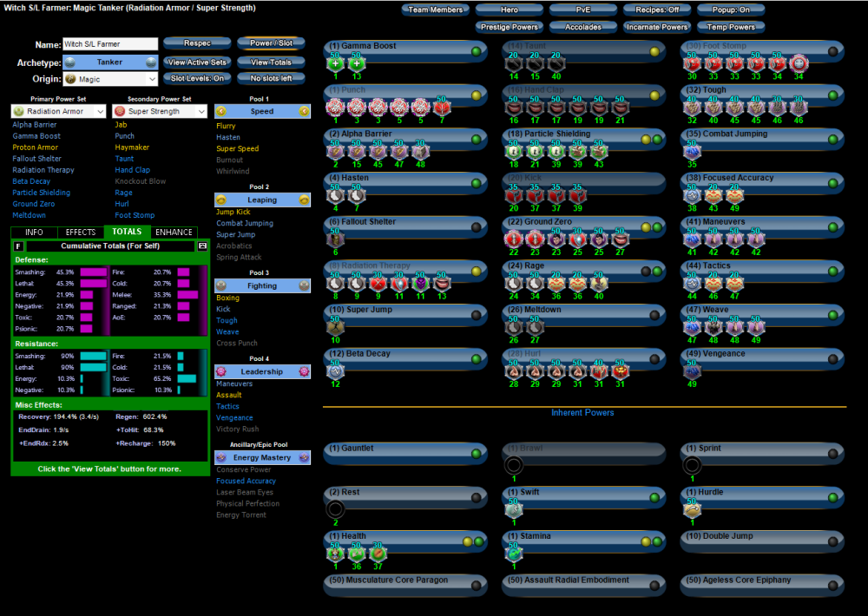This screenshot has height=616, width=868.
Task: Click the Respec button
Action: (x=200, y=43)
